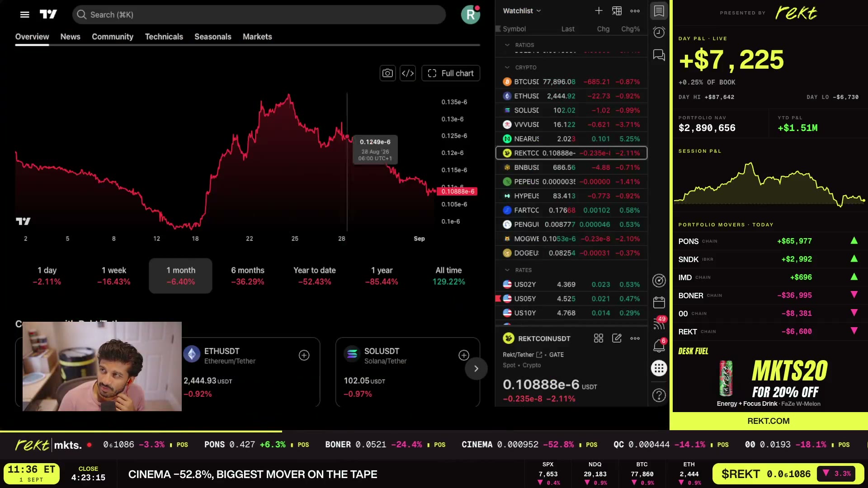Open the calendar icon in sidebar
Image resolution: width=868 pixels, height=488 pixels.
tap(659, 302)
